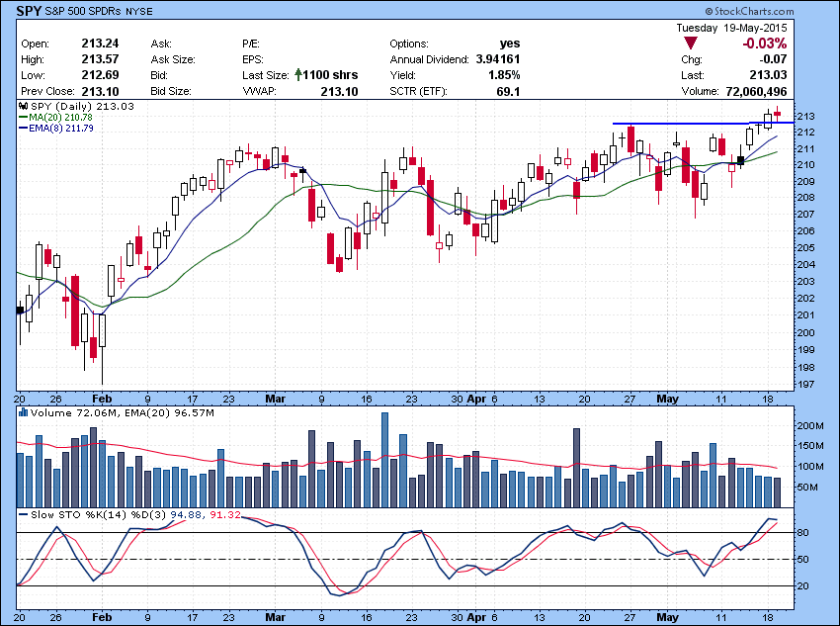This screenshot has height=626, width=840.
Task: Select the Prev Close value 213.10
Action: (x=100, y=91)
